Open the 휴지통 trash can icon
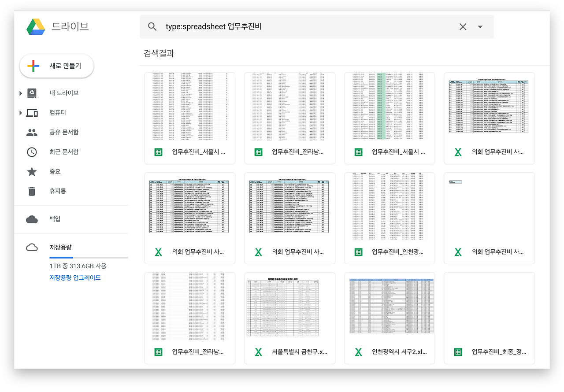Image resolution: width=564 pixels, height=392 pixels. click(x=32, y=191)
